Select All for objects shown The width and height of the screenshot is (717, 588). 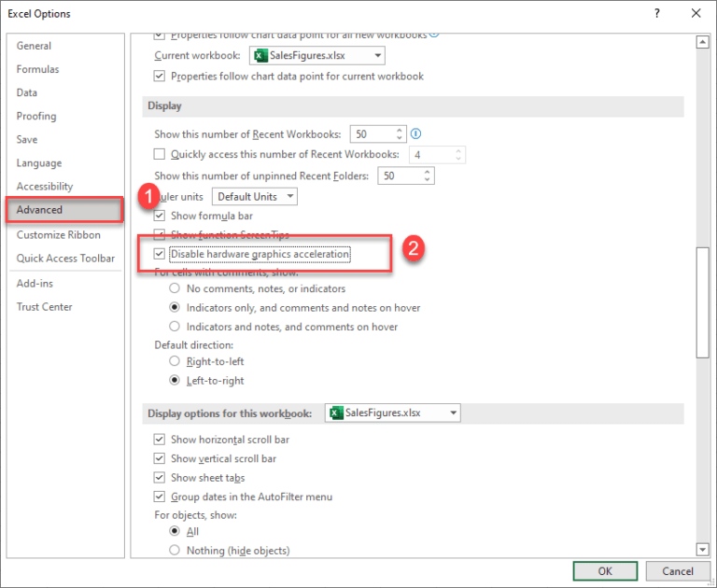(x=175, y=531)
